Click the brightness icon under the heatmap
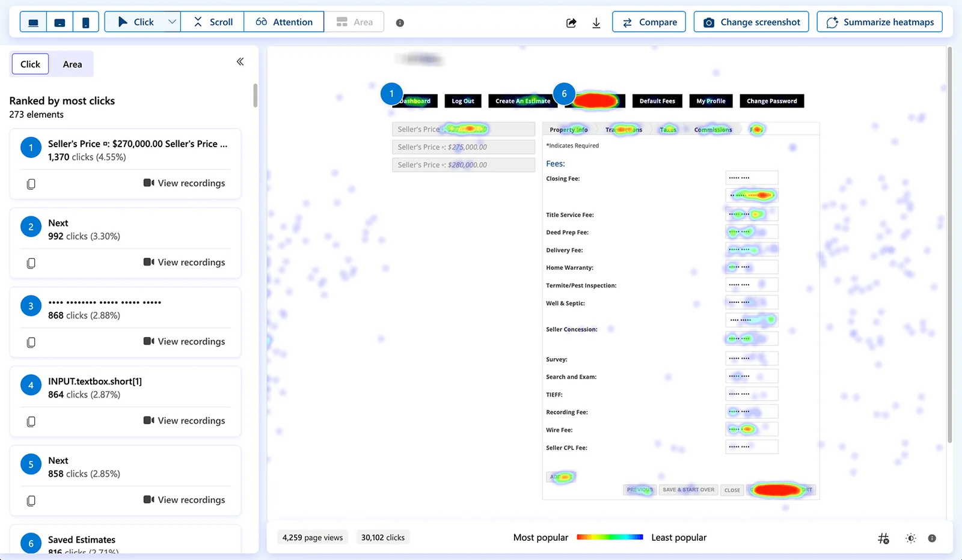Viewport: 962px width, 560px height. click(910, 538)
